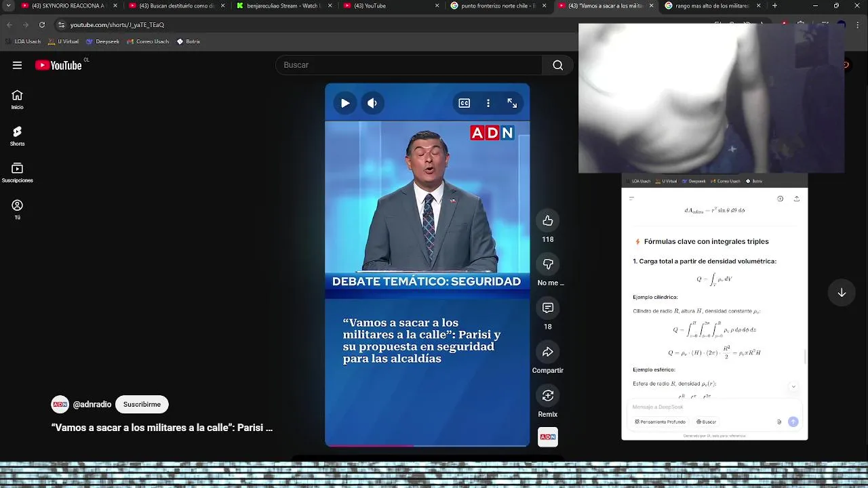The height and width of the screenshot is (488, 868).
Task: Share the Short via Compartir
Action: pos(548,352)
